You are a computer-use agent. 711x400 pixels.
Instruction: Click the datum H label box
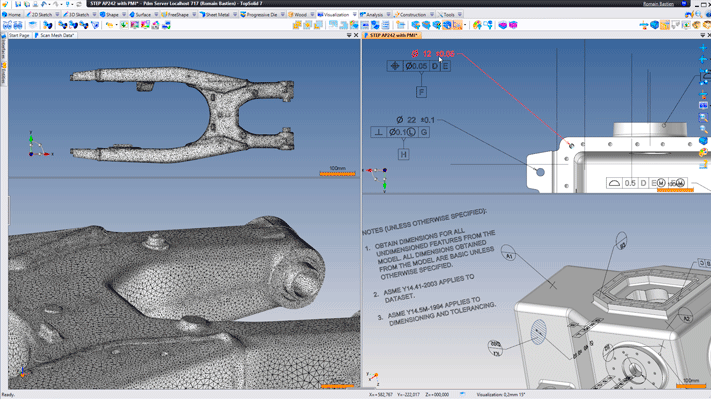403,155
